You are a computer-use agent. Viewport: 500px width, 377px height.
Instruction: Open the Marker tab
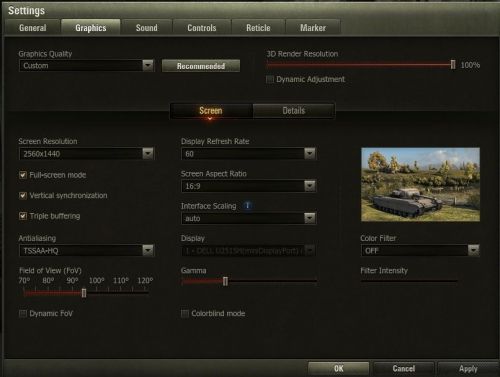point(313,28)
